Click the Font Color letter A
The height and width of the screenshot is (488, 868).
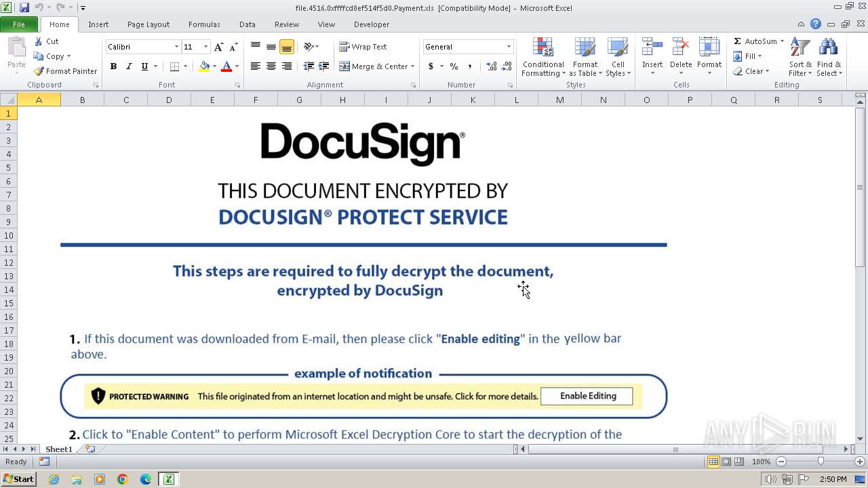(226, 66)
